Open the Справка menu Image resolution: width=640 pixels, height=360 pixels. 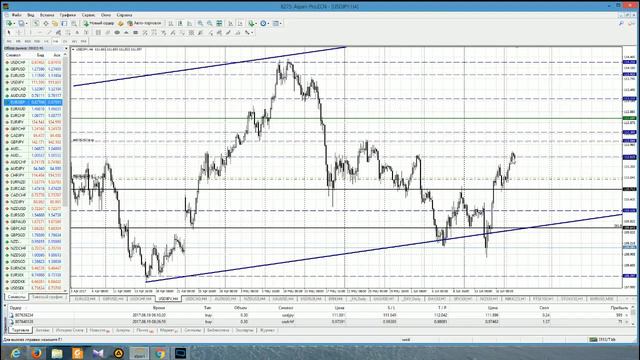point(124,15)
